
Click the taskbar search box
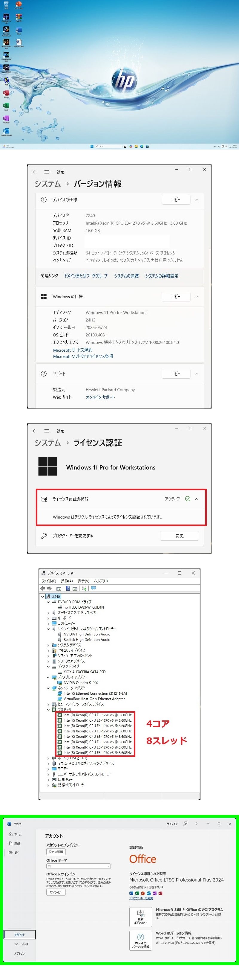109,147
